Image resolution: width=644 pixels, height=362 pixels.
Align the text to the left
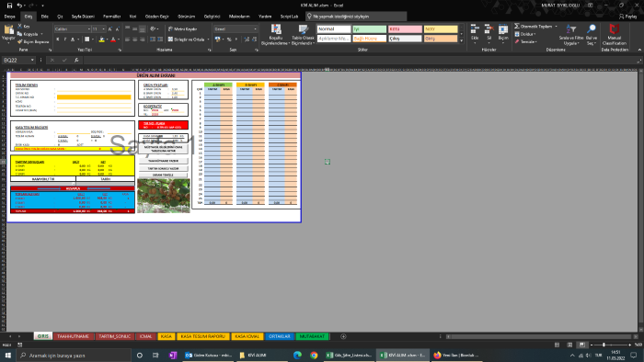(x=127, y=40)
